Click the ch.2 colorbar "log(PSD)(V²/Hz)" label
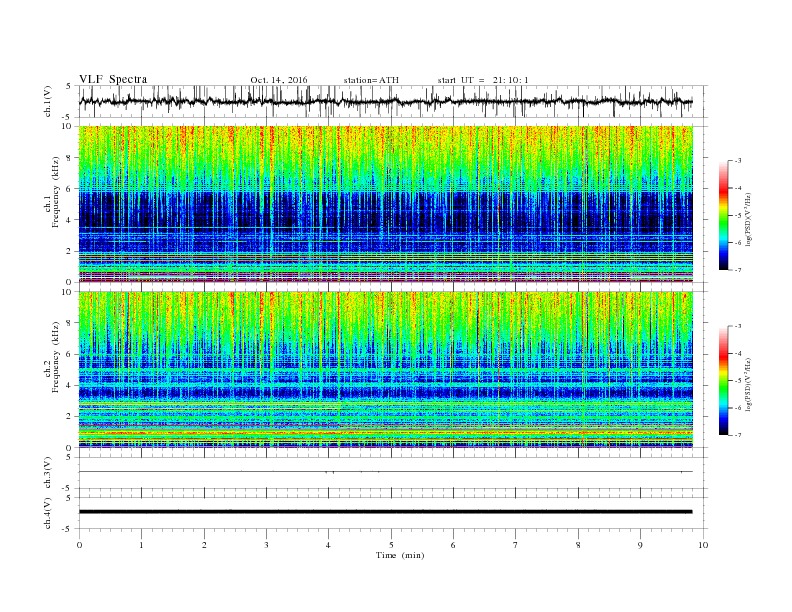 748,384
